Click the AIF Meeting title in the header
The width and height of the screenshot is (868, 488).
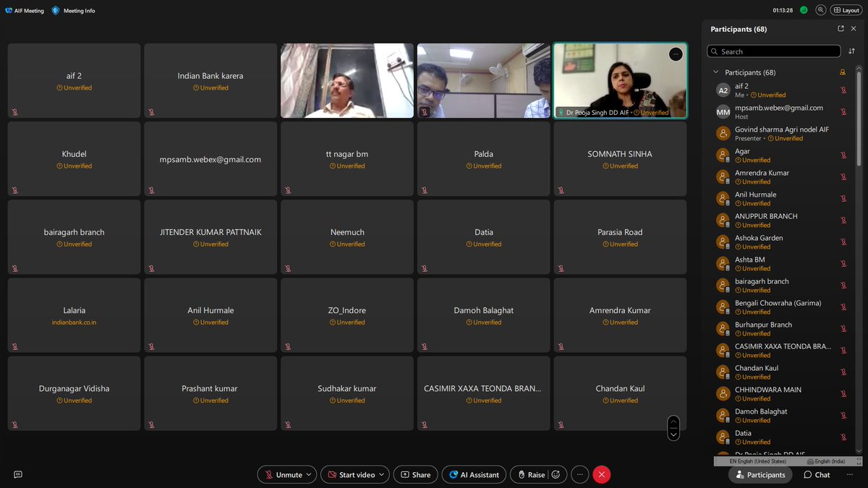(x=25, y=10)
